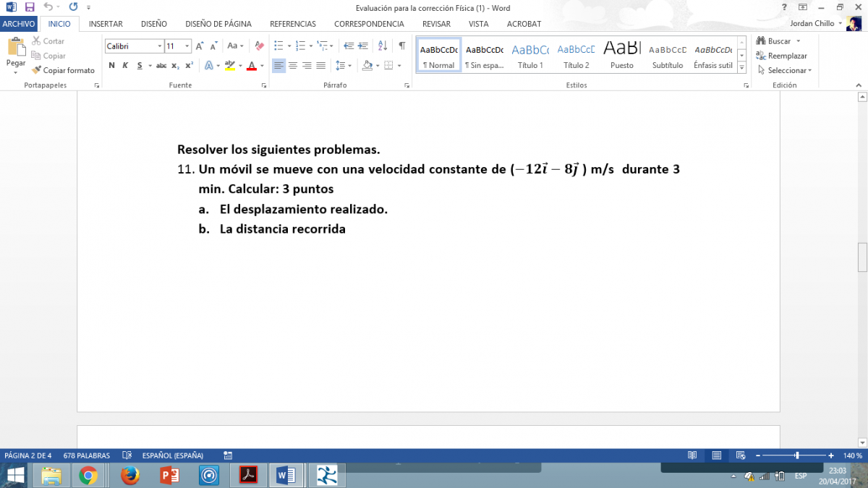Apply the Título 1 style

530,56
